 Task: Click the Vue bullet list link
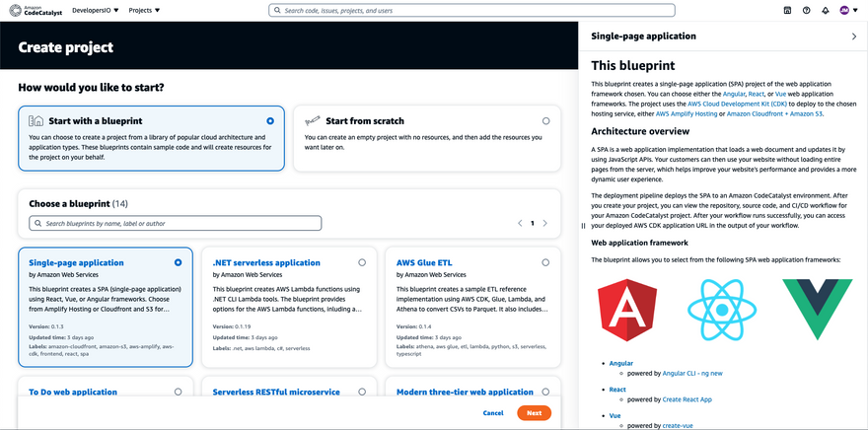click(x=615, y=415)
